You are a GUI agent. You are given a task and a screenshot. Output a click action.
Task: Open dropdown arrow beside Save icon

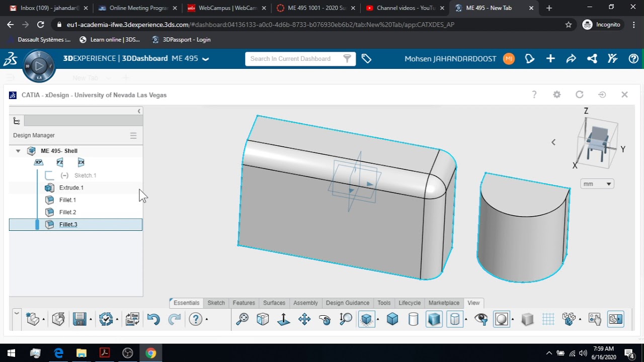tap(91, 319)
